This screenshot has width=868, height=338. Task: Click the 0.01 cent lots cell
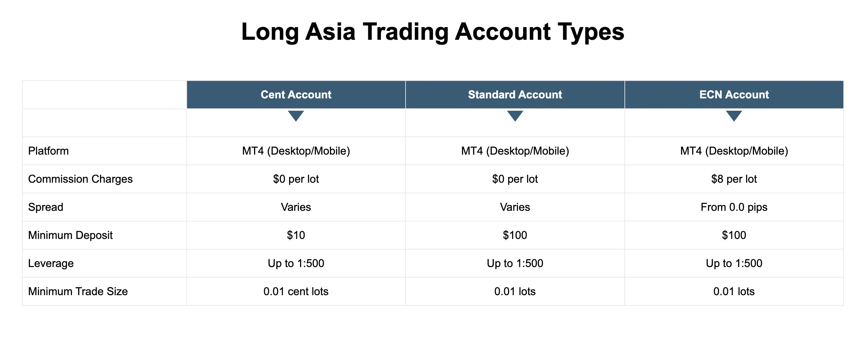296,291
